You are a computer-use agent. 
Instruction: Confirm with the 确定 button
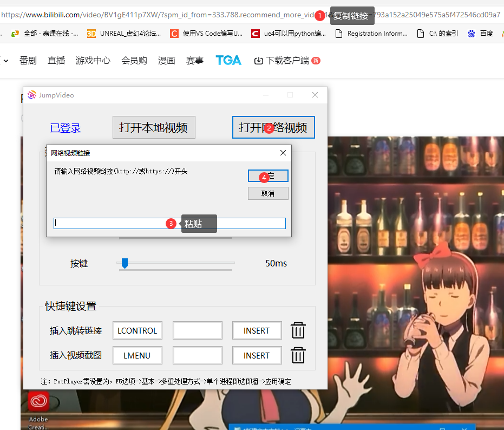268,175
